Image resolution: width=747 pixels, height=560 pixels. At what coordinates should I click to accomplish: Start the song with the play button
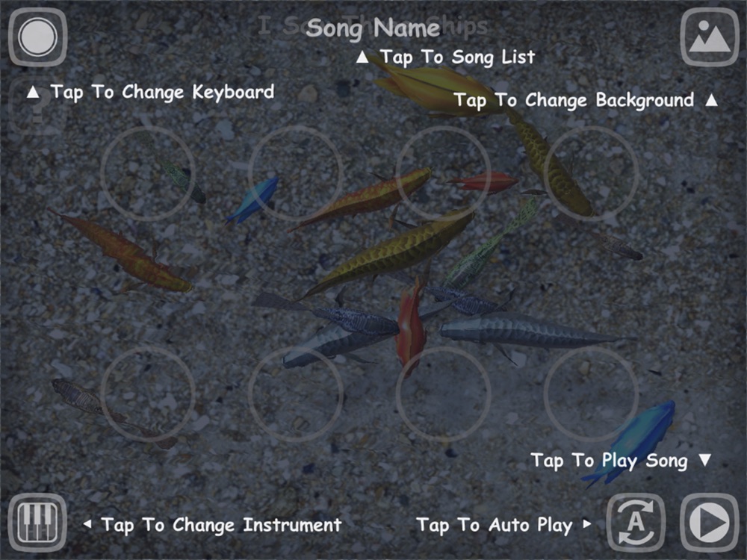[x=710, y=523]
